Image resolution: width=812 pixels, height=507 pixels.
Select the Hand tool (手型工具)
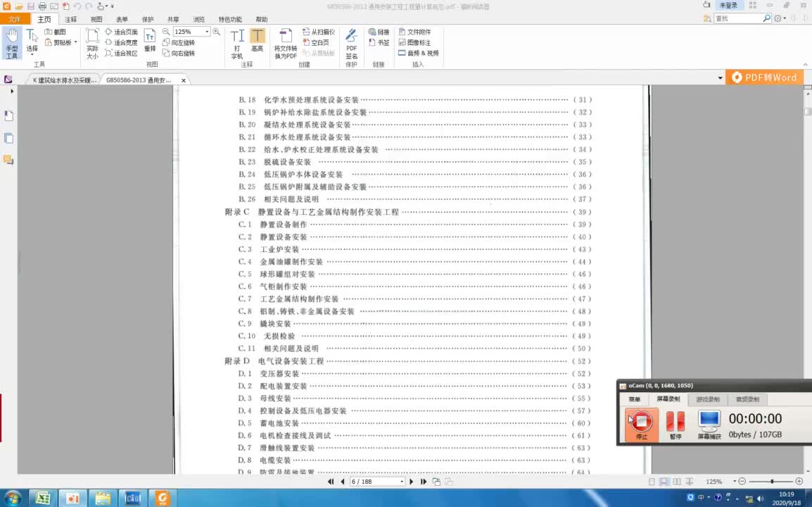11,44
